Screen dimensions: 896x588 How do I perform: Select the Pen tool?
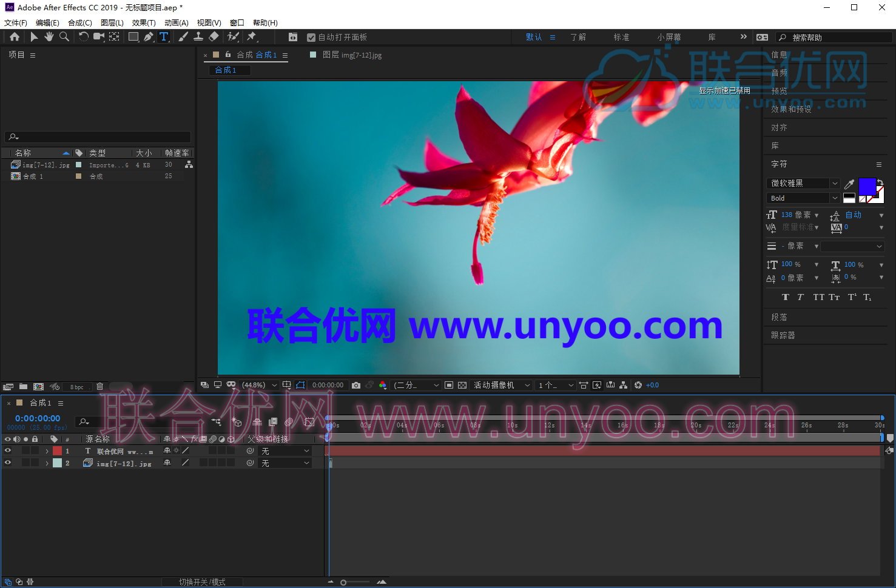coord(149,37)
